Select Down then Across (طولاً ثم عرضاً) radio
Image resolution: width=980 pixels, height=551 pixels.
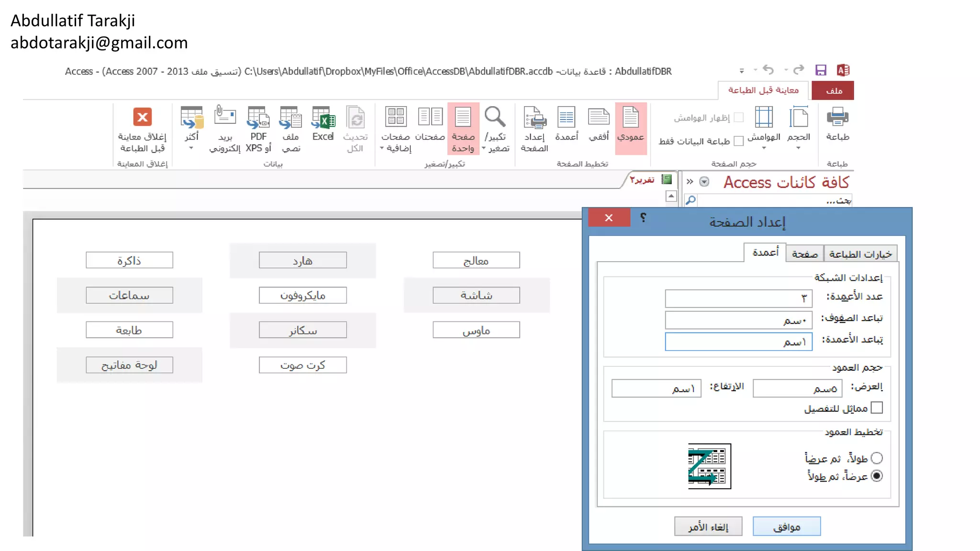pos(877,458)
